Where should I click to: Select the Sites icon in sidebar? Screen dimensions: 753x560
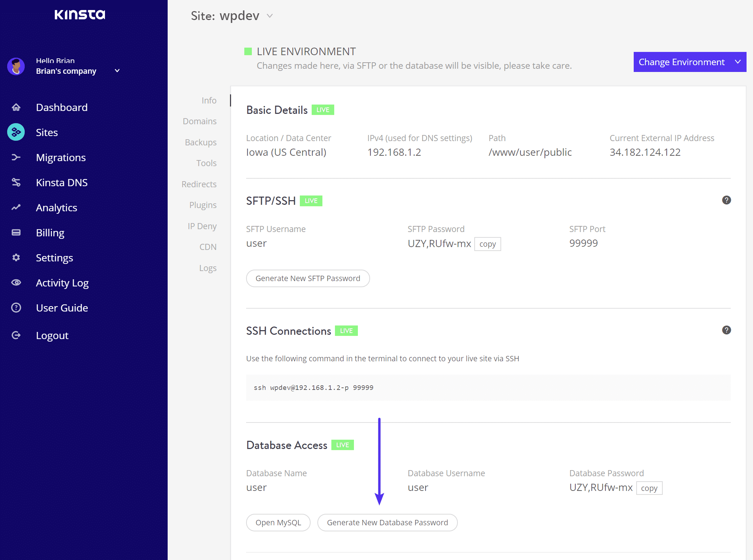tap(16, 132)
